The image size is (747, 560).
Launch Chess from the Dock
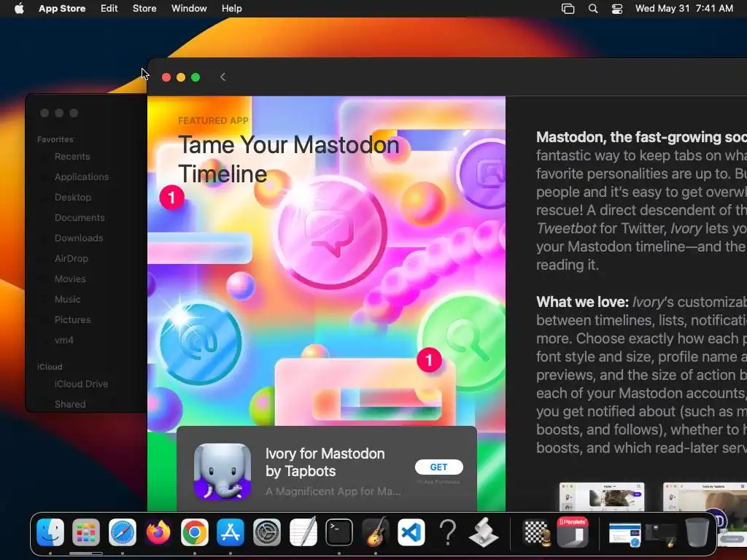[537, 532]
